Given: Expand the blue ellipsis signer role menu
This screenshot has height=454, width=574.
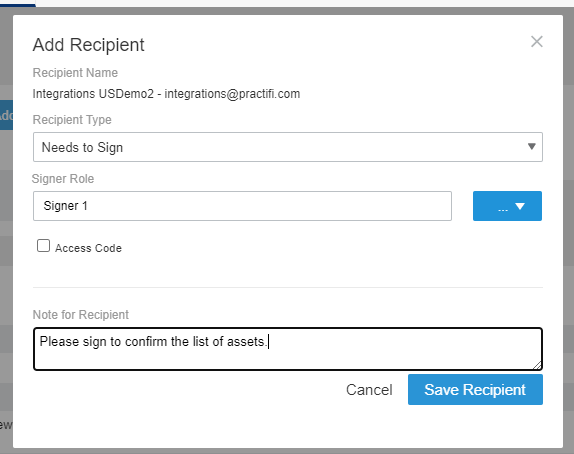Looking at the screenshot, I should [507, 206].
